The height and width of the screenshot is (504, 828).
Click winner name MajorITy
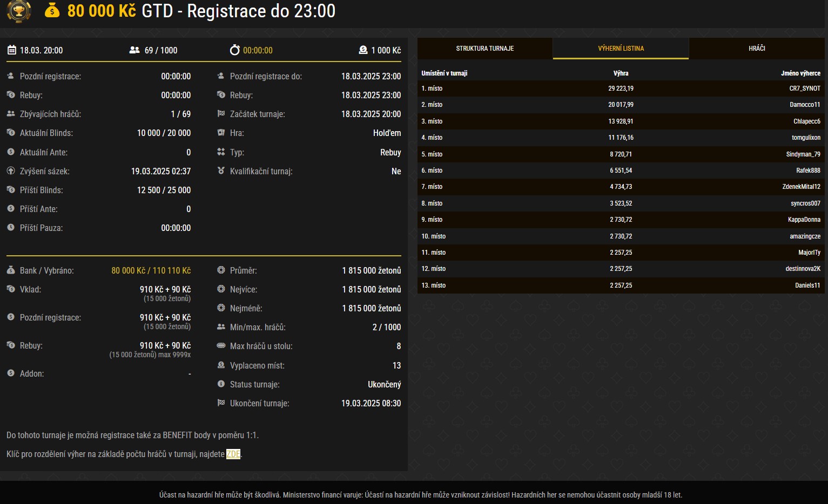coord(809,253)
